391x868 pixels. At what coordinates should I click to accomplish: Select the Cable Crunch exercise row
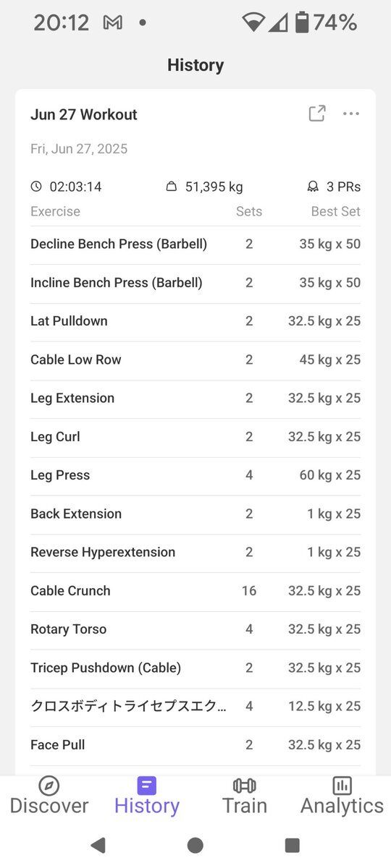pos(195,591)
